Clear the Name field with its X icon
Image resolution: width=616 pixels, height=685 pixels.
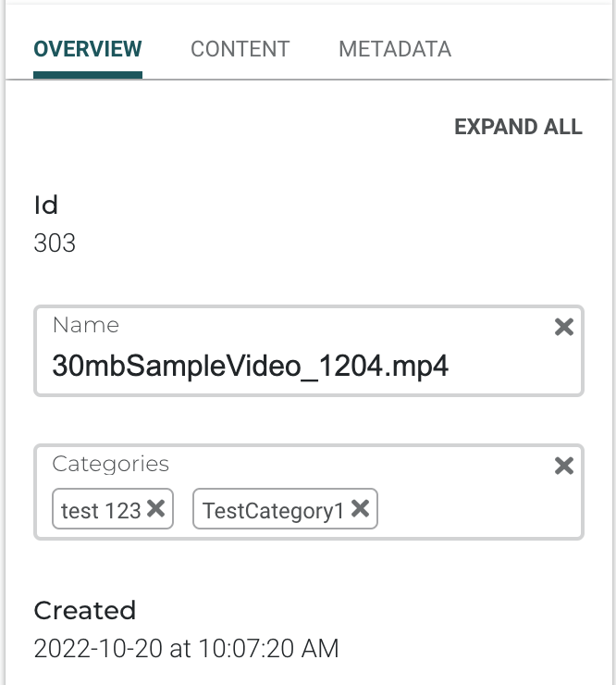[x=563, y=327]
